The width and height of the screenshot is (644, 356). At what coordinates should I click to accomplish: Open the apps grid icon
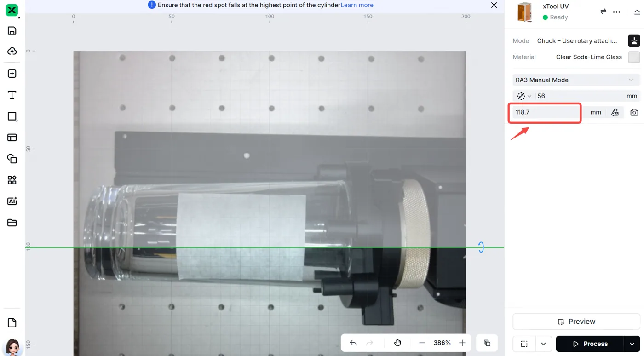[12, 180]
